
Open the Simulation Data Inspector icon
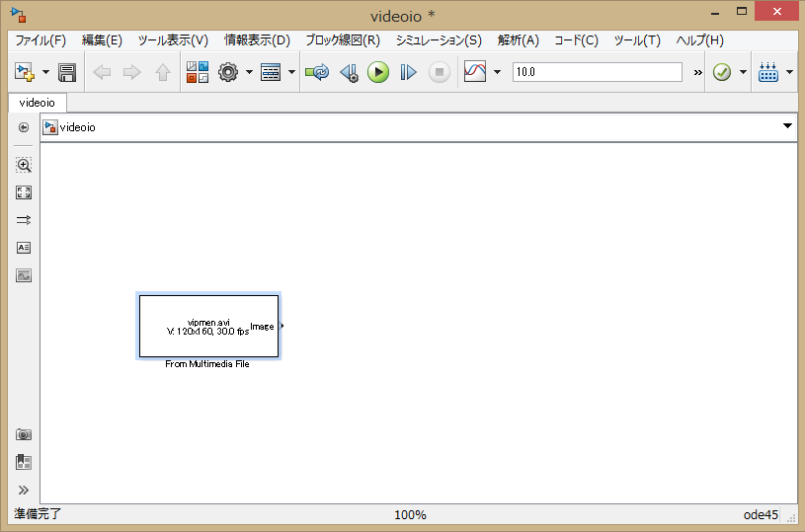point(475,72)
